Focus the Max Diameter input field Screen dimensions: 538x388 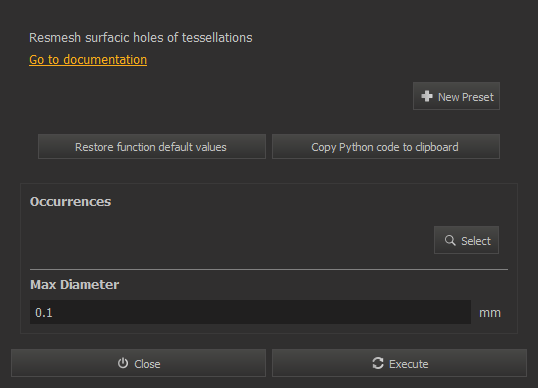[250, 312]
